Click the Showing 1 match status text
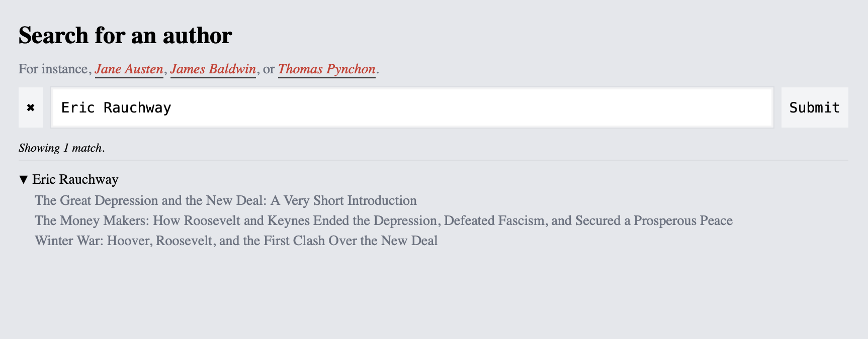This screenshot has height=339, width=868. point(62,148)
